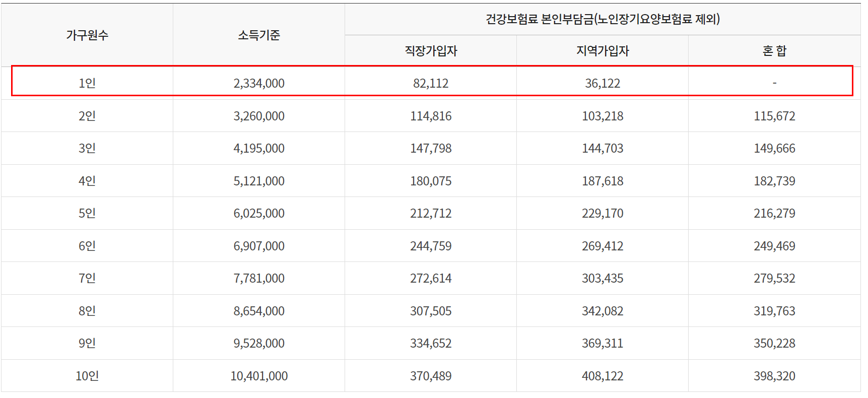This screenshot has width=868, height=398.
Task: Click the 건강보험료 본인부담금 header text
Action: tap(603, 19)
